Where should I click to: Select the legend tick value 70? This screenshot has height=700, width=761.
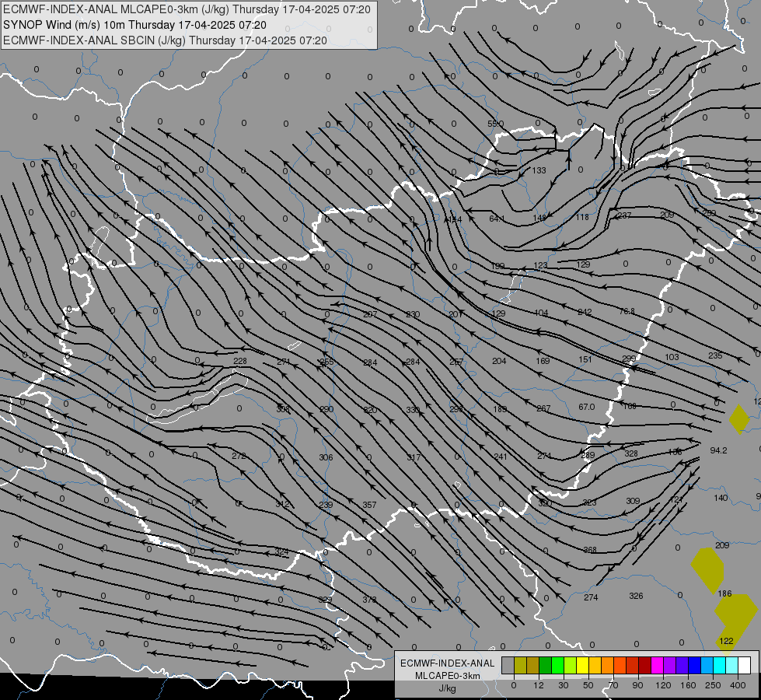(613, 685)
